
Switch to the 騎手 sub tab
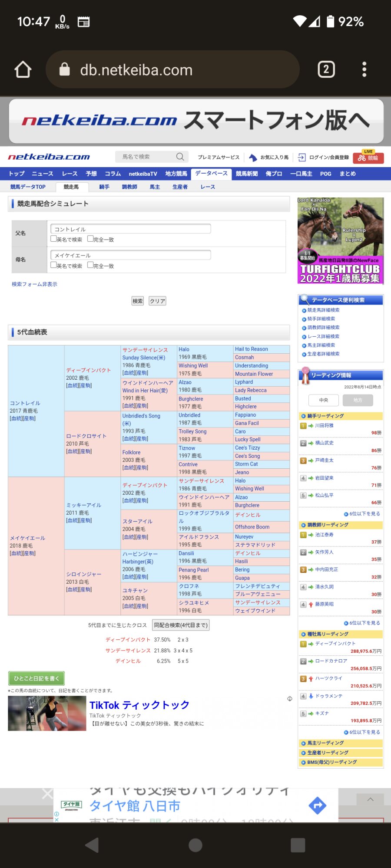tap(104, 187)
